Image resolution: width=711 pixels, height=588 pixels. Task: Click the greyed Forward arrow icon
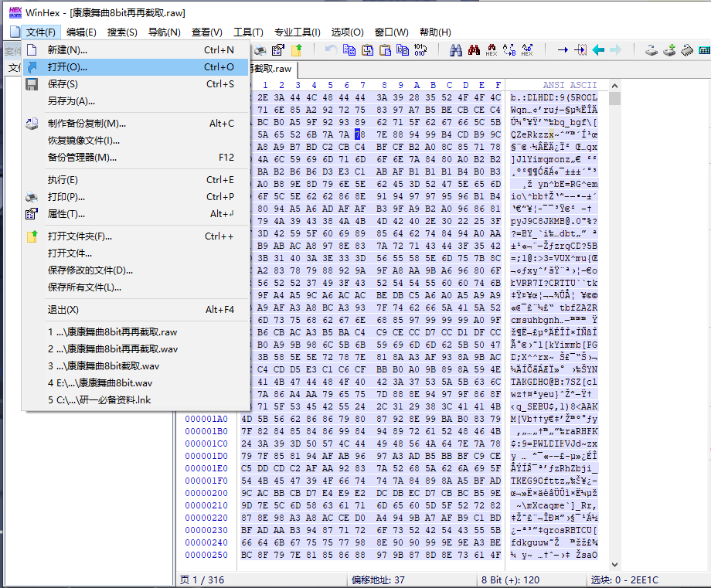pos(616,50)
